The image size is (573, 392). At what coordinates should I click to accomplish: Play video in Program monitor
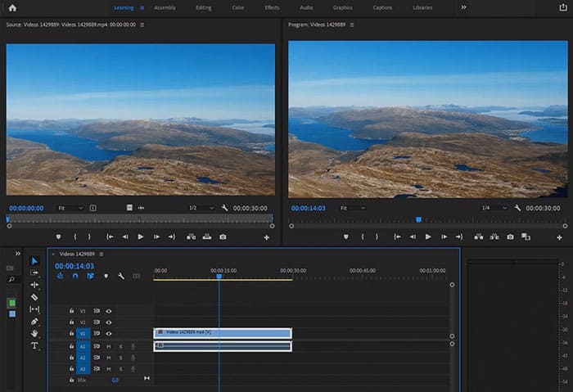click(428, 237)
